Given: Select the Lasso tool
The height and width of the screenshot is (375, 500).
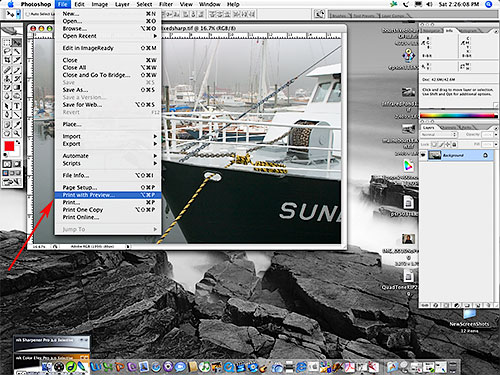Looking at the screenshot, I should pos(7,52).
